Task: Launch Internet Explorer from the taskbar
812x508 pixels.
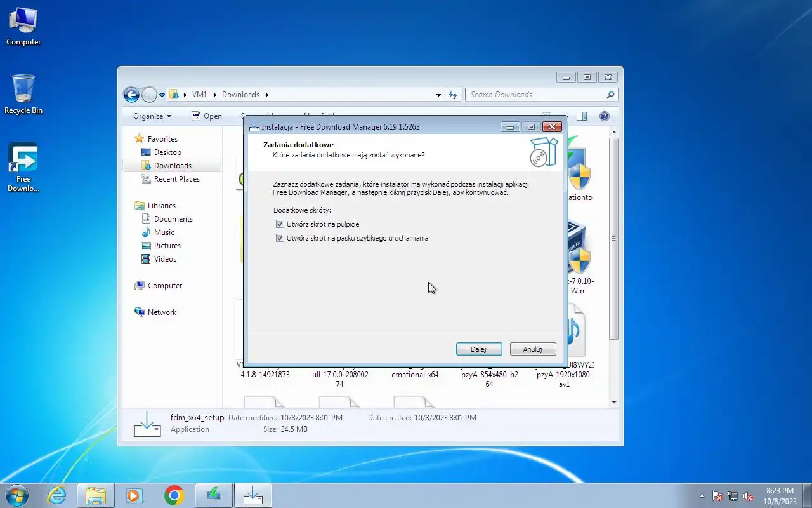Action: click(x=57, y=495)
